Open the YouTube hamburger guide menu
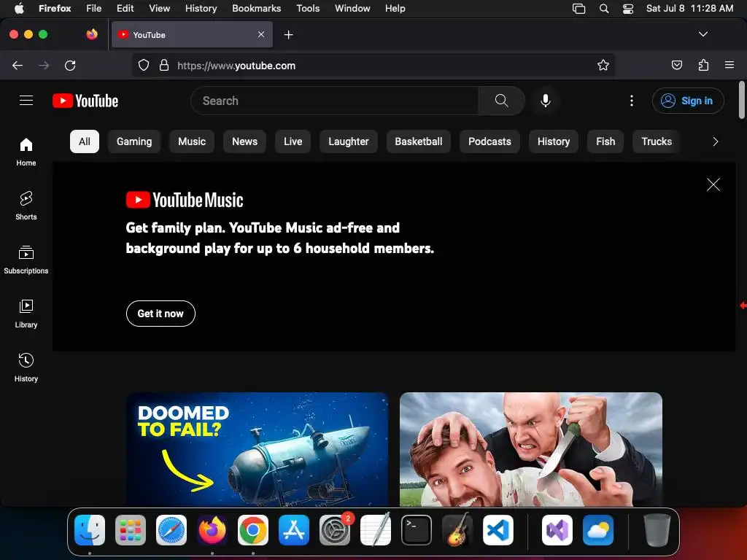This screenshot has height=560, width=747. tap(26, 101)
